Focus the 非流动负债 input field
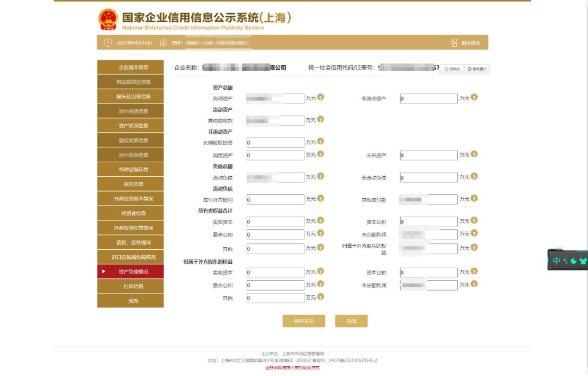 point(428,177)
